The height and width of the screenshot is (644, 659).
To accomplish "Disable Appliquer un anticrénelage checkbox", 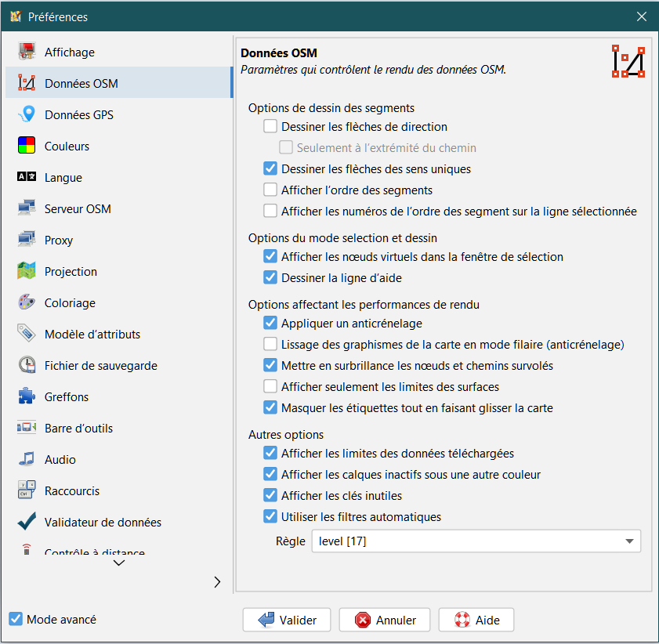I will tap(270, 323).
